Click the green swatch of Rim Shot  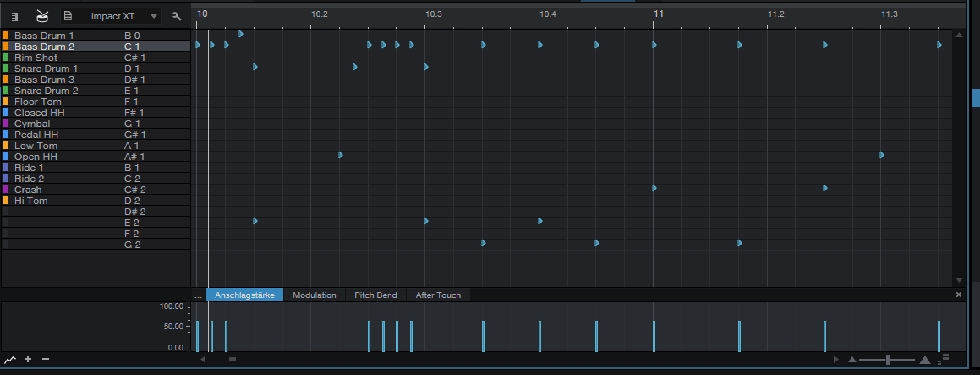[x=5, y=58]
